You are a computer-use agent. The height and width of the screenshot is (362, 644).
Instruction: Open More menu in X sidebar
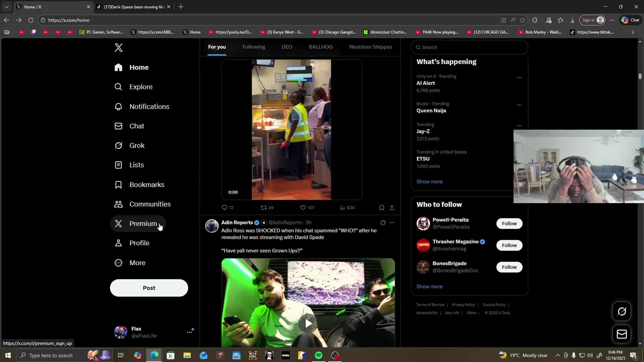coord(130,263)
